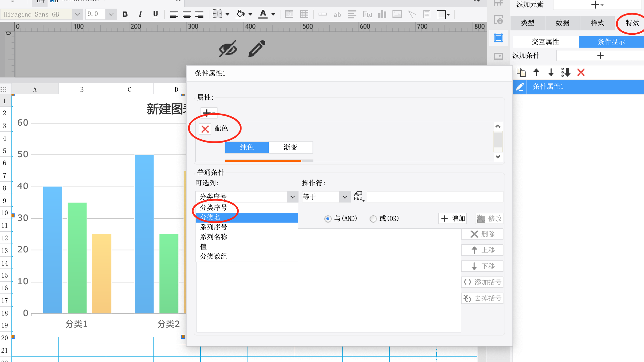Toggle bold formatting

click(125, 14)
